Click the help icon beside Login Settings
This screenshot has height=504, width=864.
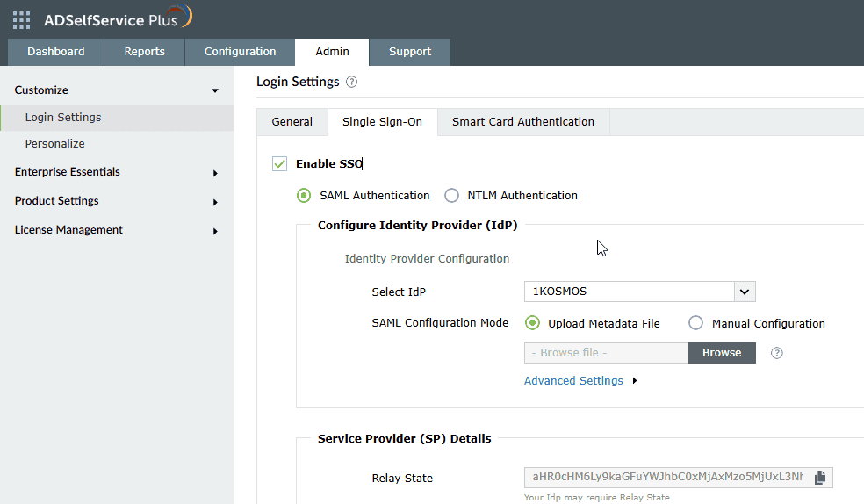coord(352,82)
